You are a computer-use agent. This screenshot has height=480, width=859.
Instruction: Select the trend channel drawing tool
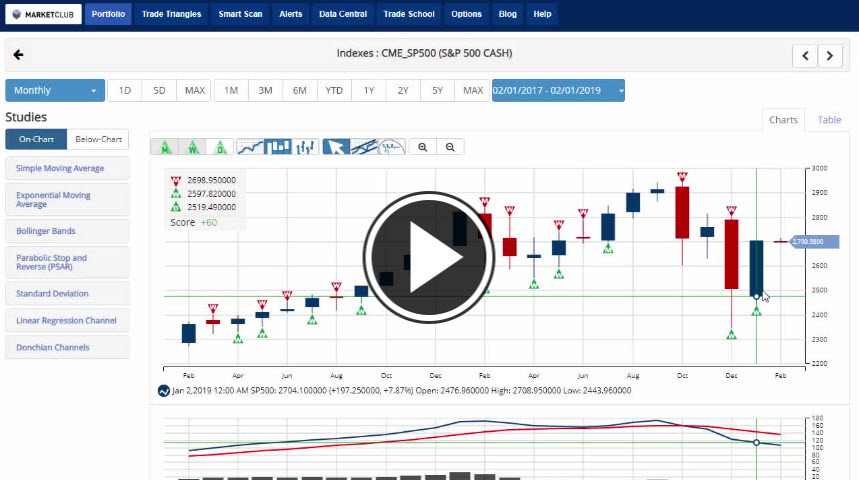[364, 147]
